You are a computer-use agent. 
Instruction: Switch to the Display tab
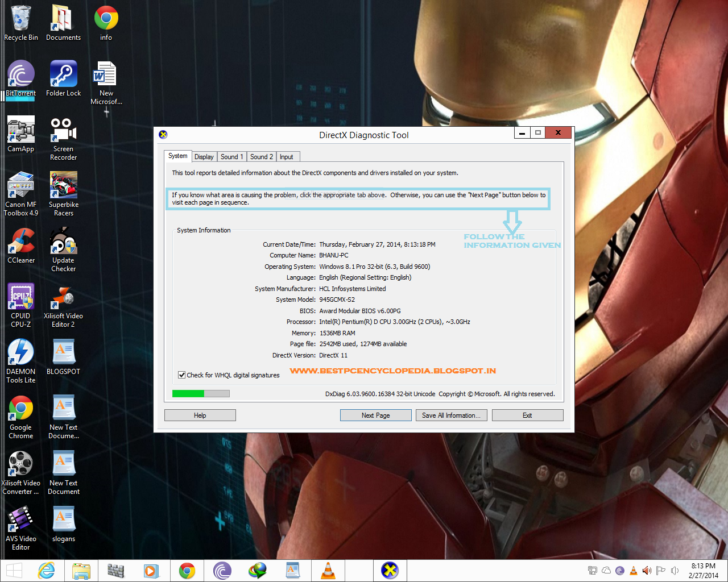pyautogui.click(x=204, y=157)
